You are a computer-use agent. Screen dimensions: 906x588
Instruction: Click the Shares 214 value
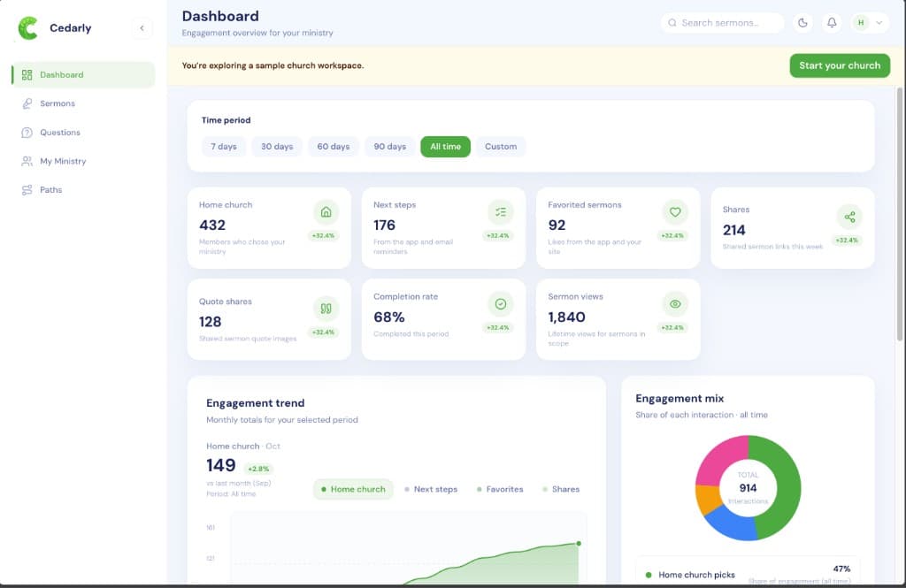tap(733, 230)
